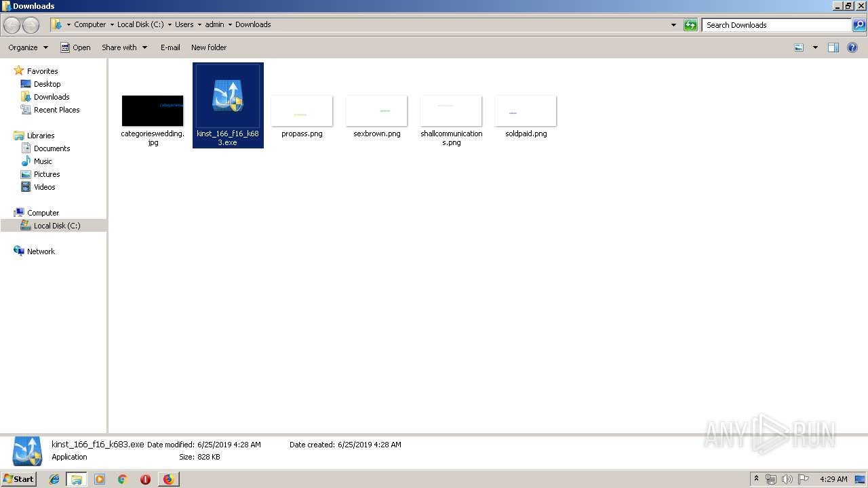Click the Forward navigation arrow
868x488 pixels.
point(31,25)
